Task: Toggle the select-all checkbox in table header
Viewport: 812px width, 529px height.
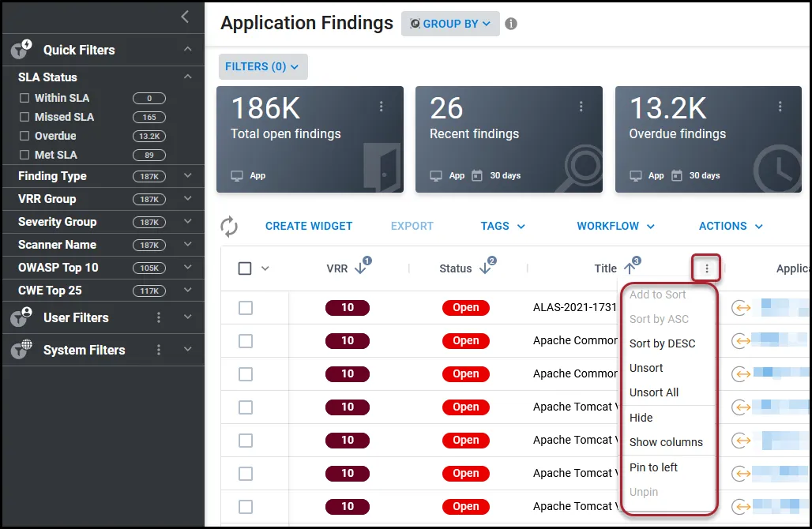Action: pos(245,268)
